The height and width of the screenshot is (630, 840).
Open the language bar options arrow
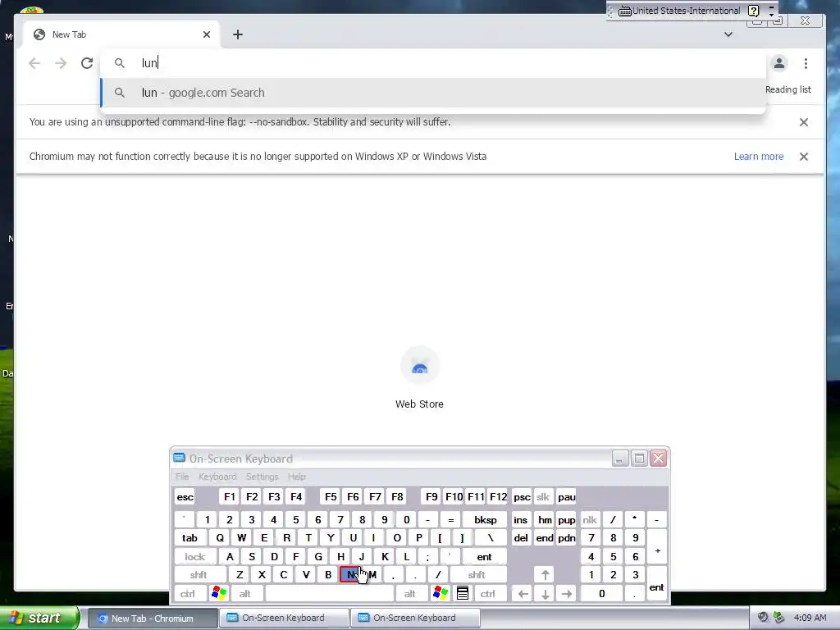pyautogui.click(x=771, y=14)
